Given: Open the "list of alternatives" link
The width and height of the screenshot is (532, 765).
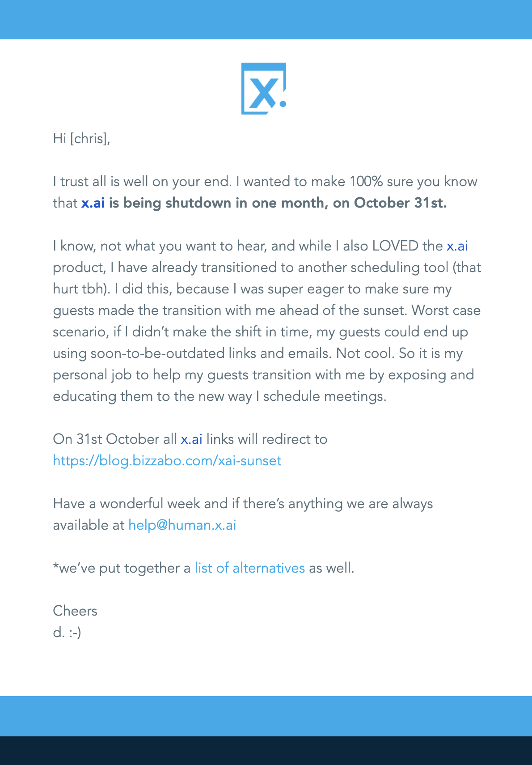Looking at the screenshot, I should [250, 568].
